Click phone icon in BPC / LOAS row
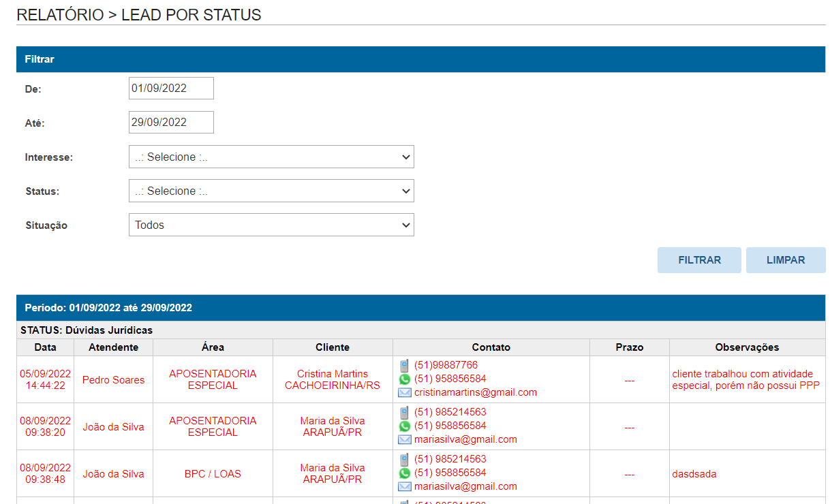 pyautogui.click(x=404, y=460)
